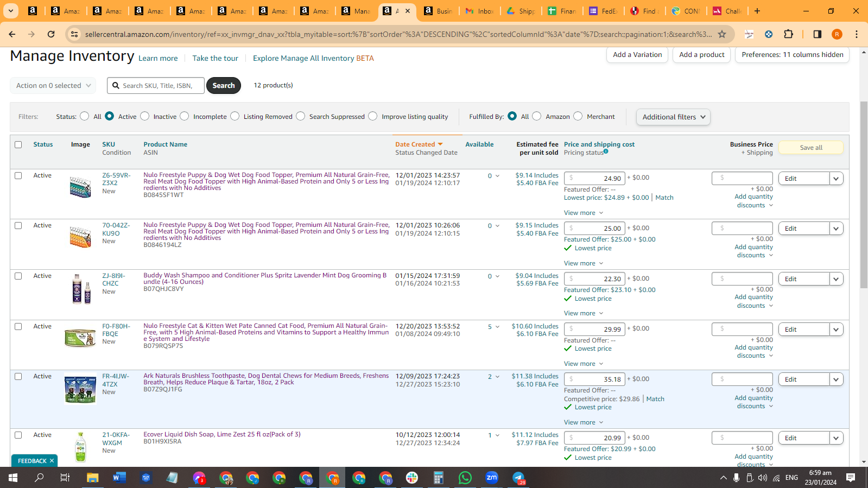Image resolution: width=868 pixels, height=488 pixels.
Task: Open the Learn more link
Action: [x=158, y=58]
